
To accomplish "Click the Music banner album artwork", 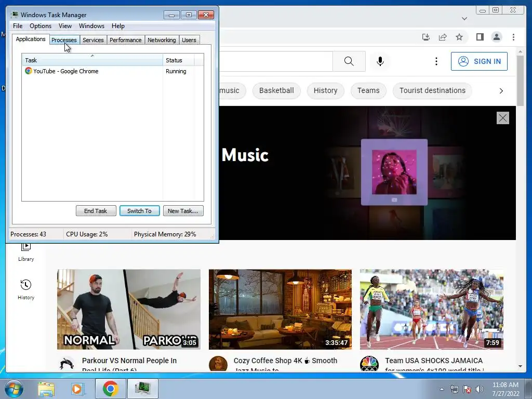I will (394, 172).
